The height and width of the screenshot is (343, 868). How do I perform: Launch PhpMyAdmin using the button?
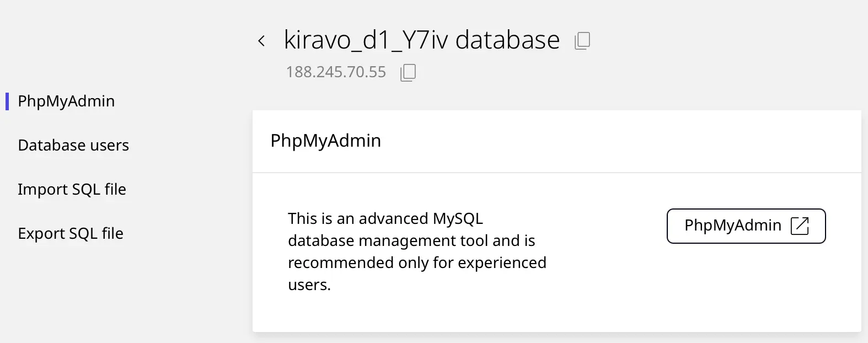(x=746, y=226)
